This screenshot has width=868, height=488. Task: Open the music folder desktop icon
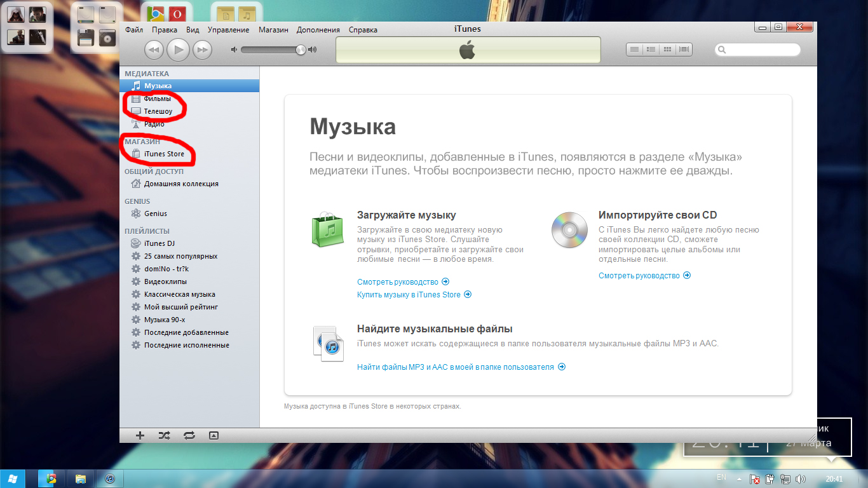coord(248,13)
